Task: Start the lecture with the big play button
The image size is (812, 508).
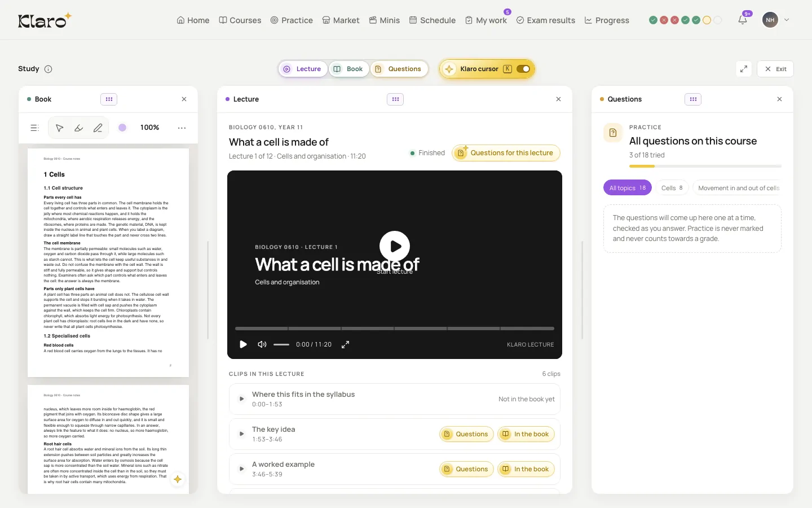Action: tap(395, 246)
